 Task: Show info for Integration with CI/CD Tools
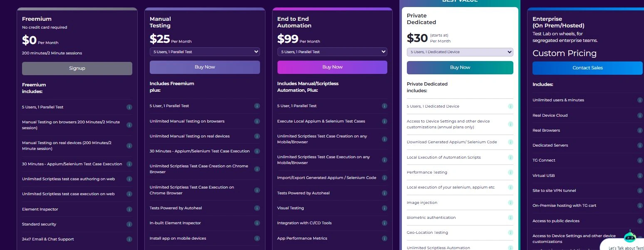[384, 223]
